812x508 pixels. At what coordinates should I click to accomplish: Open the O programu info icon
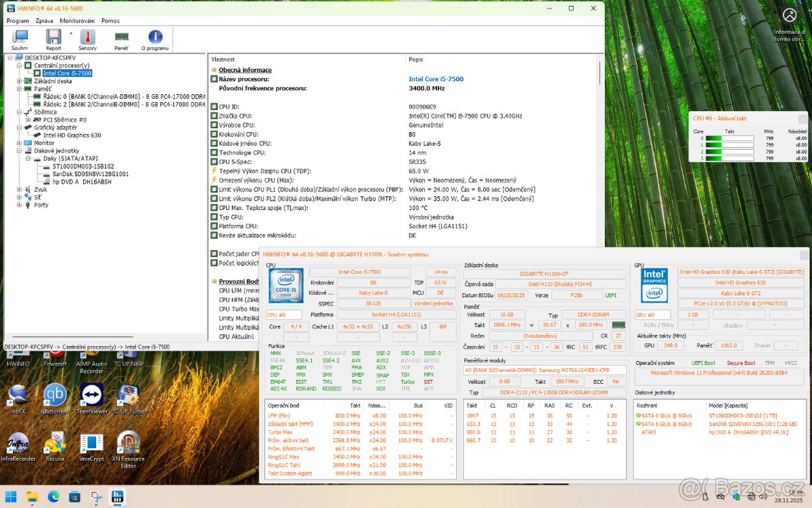(x=155, y=39)
